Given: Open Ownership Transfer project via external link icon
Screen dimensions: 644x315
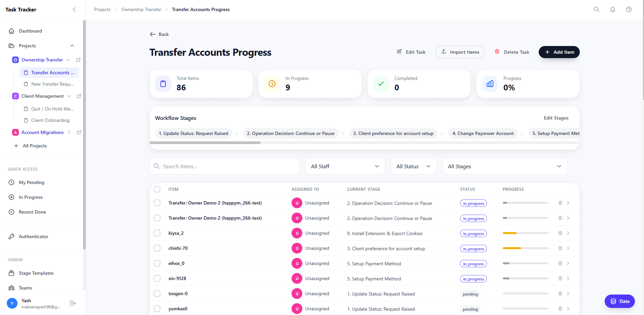Looking at the screenshot, I should [78, 60].
